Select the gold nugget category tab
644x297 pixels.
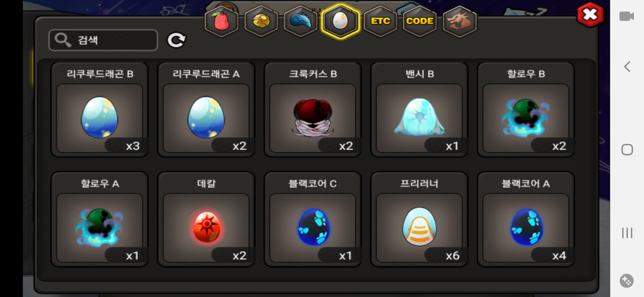coord(261,21)
